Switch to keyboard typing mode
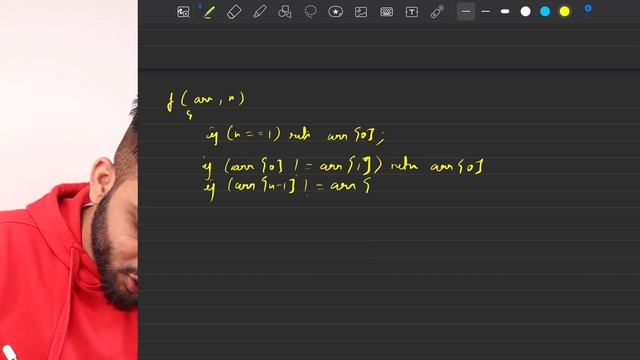Image resolution: width=640 pixels, height=360 pixels. coord(386,12)
